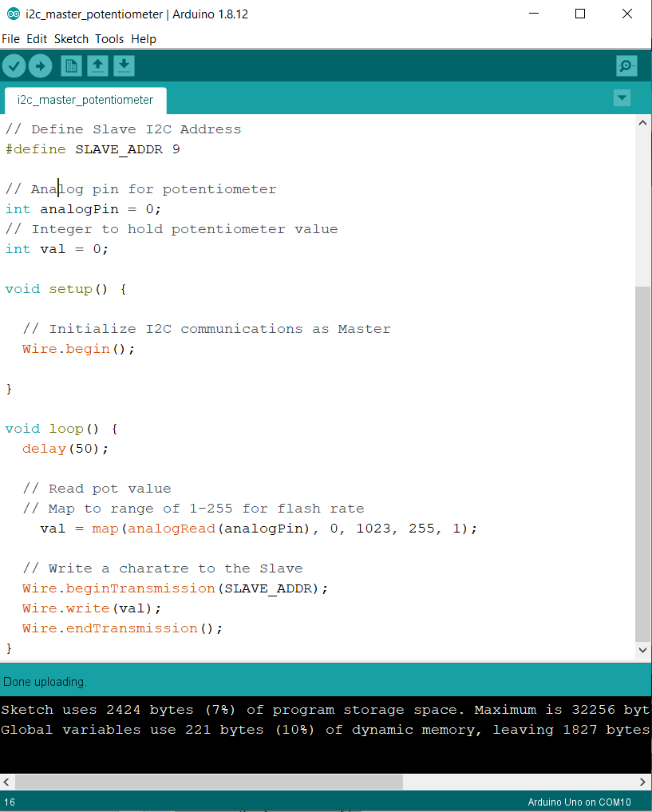Open the Edit menu
The height and width of the screenshot is (812, 652).
37,39
